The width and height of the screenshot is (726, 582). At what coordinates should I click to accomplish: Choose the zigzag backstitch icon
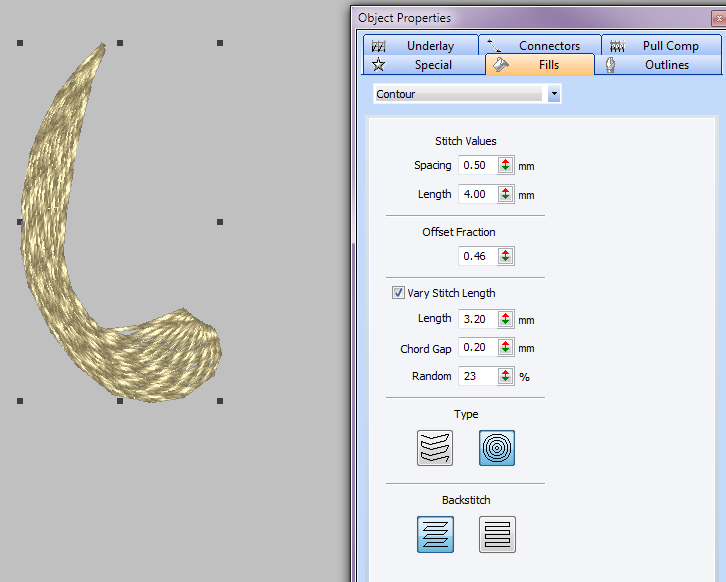[435, 535]
